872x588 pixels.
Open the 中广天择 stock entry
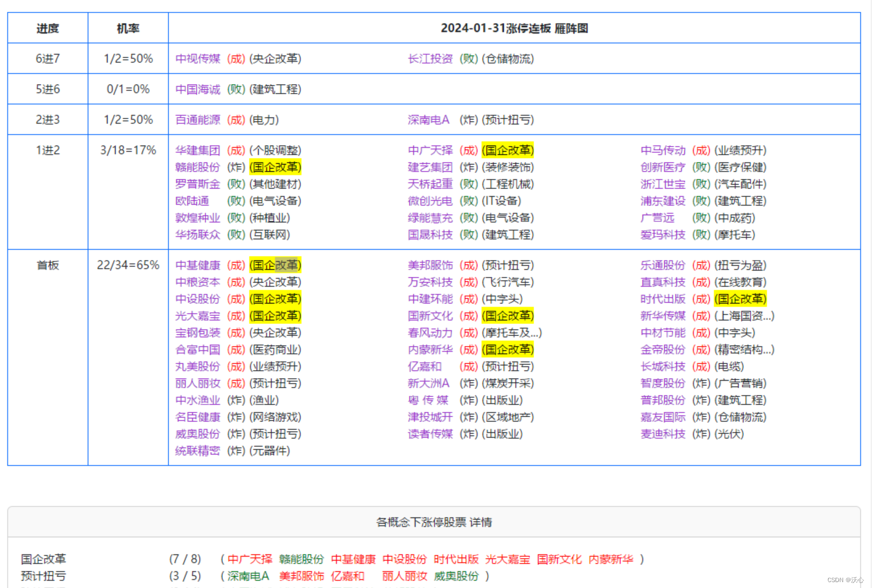(x=430, y=150)
